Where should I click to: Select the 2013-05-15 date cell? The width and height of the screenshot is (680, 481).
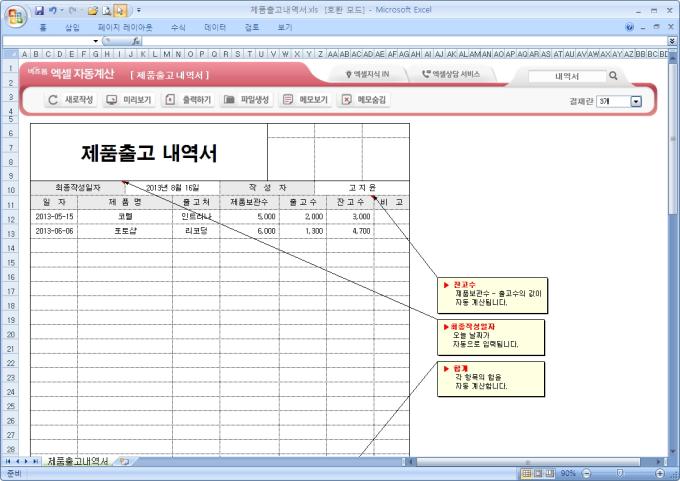(54, 216)
